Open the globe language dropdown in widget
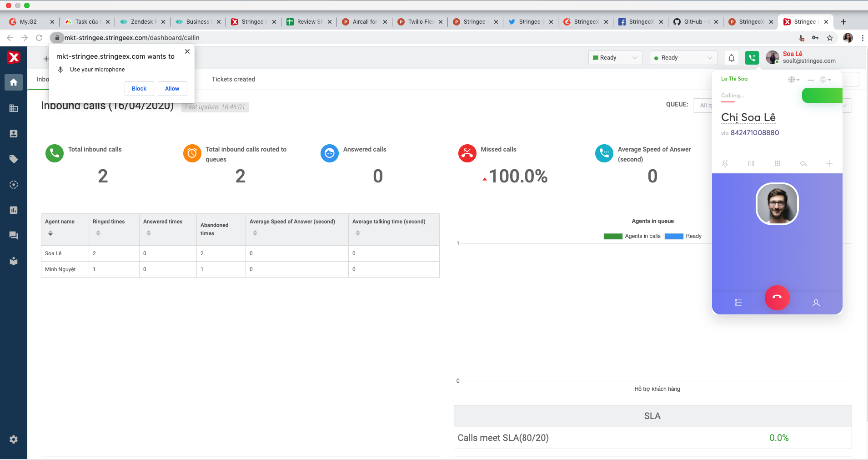Screen dimensions: 868x460 click(x=794, y=80)
